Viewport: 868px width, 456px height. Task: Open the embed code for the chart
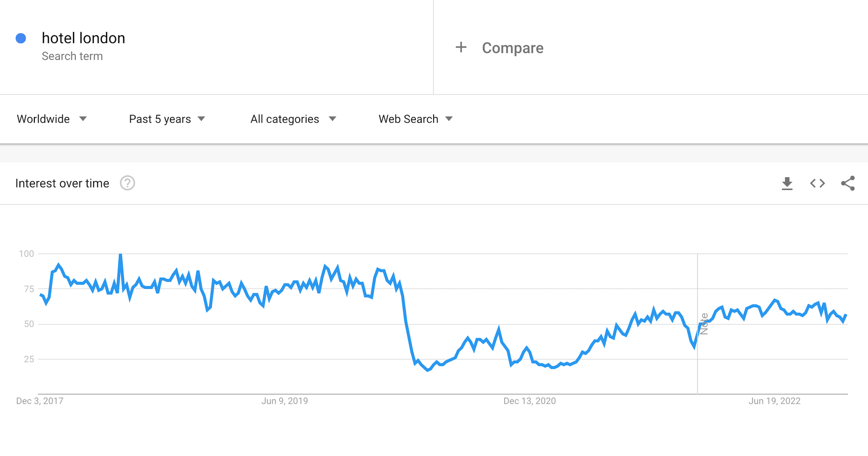tap(817, 183)
